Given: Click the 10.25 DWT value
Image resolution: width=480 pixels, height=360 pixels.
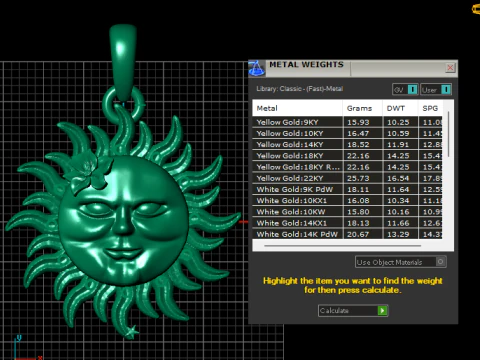Looking at the screenshot, I should pyautogui.click(x=398, y=122).
